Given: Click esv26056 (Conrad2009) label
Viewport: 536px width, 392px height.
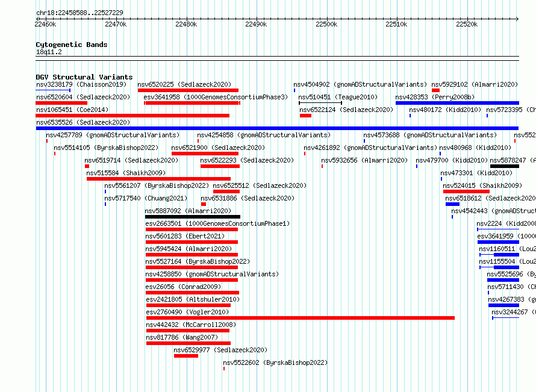Looking at the screenshot, I should [183, 287].
